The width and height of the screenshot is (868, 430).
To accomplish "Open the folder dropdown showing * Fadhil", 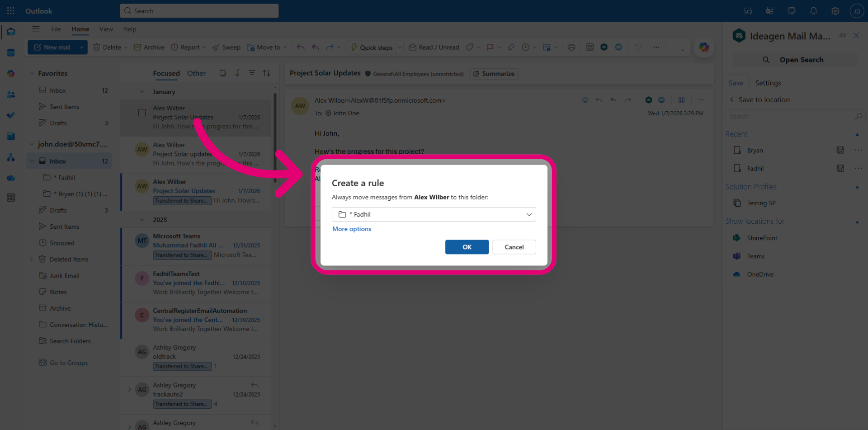I will [x=434, y=214].
